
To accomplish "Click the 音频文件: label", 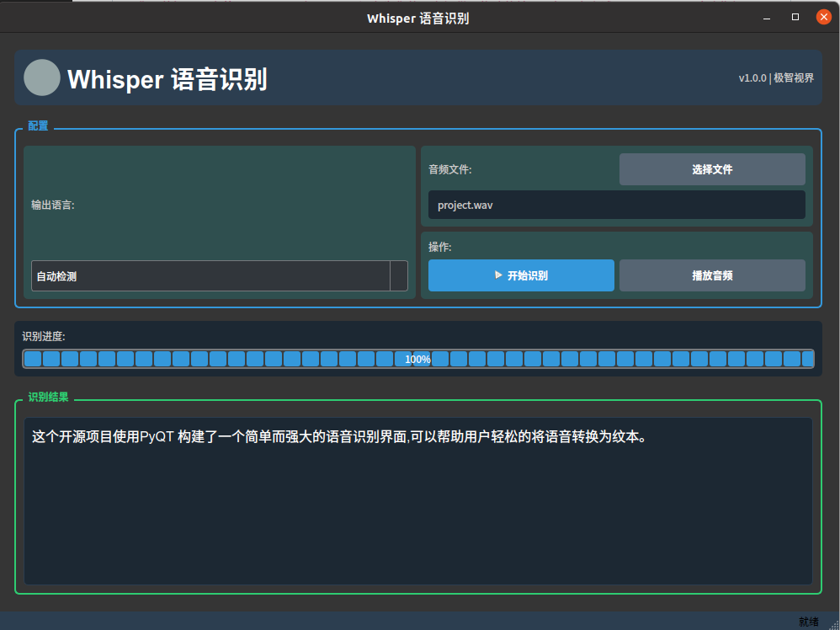I will (x=450, y=169).
